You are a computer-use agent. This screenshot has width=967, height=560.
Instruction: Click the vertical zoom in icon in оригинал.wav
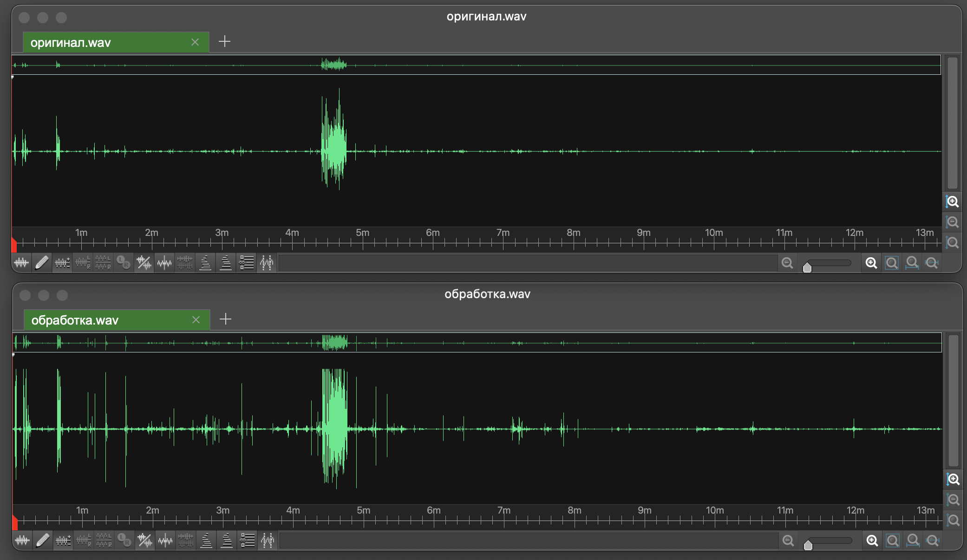pyautogui.click(x=953, y=202)
